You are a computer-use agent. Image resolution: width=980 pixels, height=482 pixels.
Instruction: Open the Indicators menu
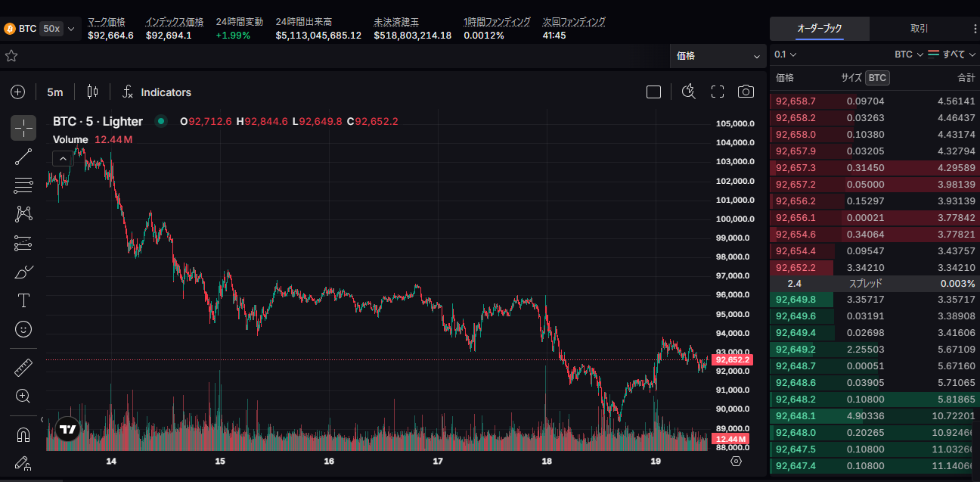157,92
